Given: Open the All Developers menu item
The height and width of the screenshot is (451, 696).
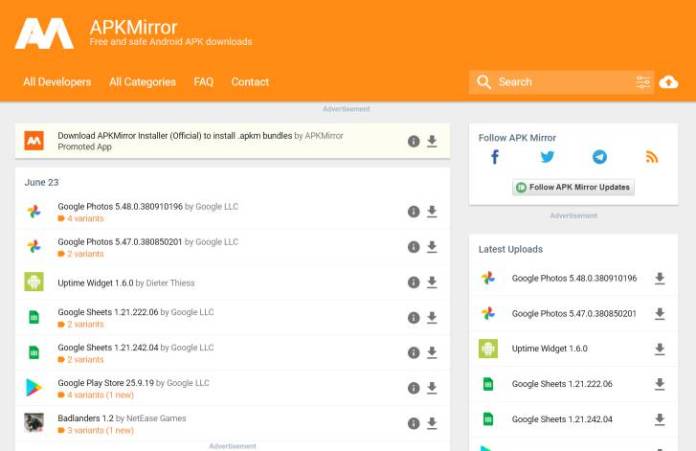Looking at the screenshot, I should tap(57, 82).
